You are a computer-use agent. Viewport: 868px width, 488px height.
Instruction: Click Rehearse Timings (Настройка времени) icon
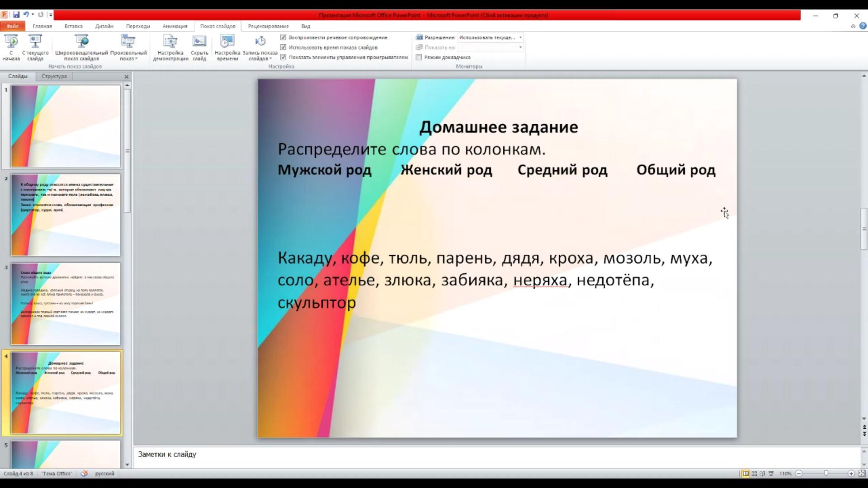pyautogui.click(x=227, y=42)
